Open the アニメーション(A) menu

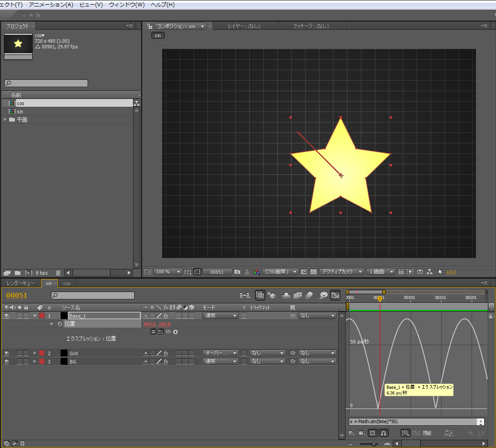coord(51,5)
